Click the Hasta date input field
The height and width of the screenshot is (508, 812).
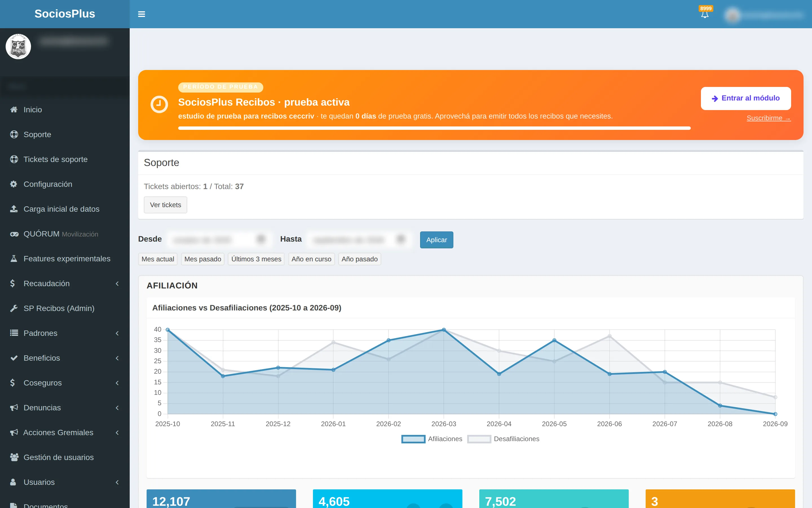tap(359, 240)
